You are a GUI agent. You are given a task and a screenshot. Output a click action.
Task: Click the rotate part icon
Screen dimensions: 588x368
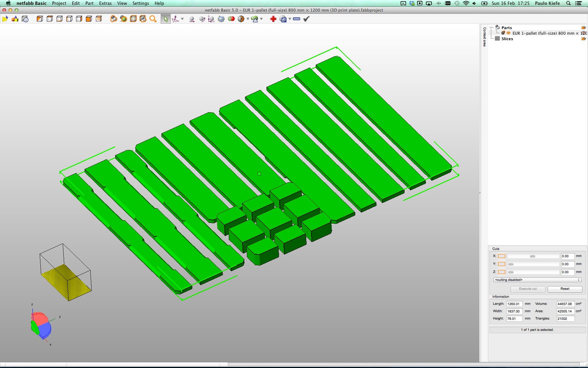(202, 19)
